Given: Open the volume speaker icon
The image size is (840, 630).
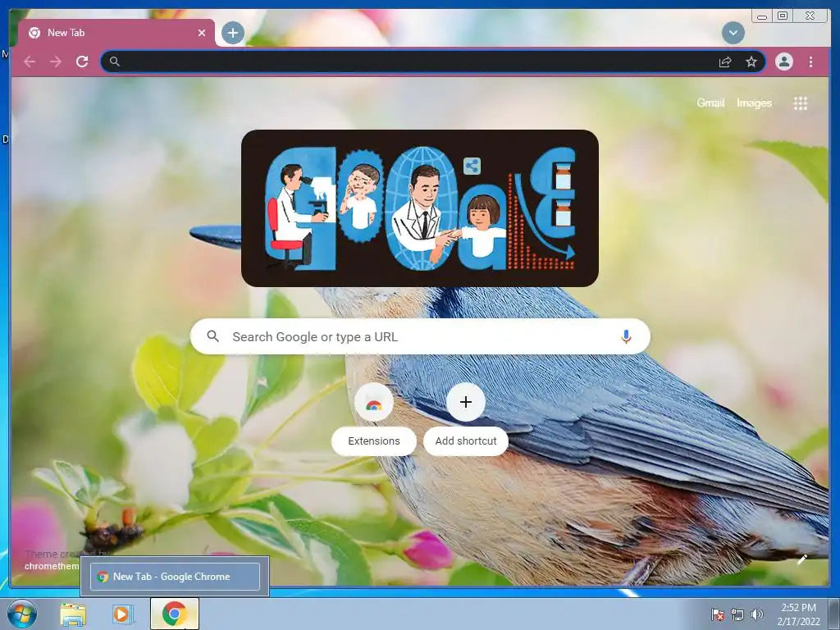Looking at the screenshot, I should pyautogui.click(x=756, y=614).
